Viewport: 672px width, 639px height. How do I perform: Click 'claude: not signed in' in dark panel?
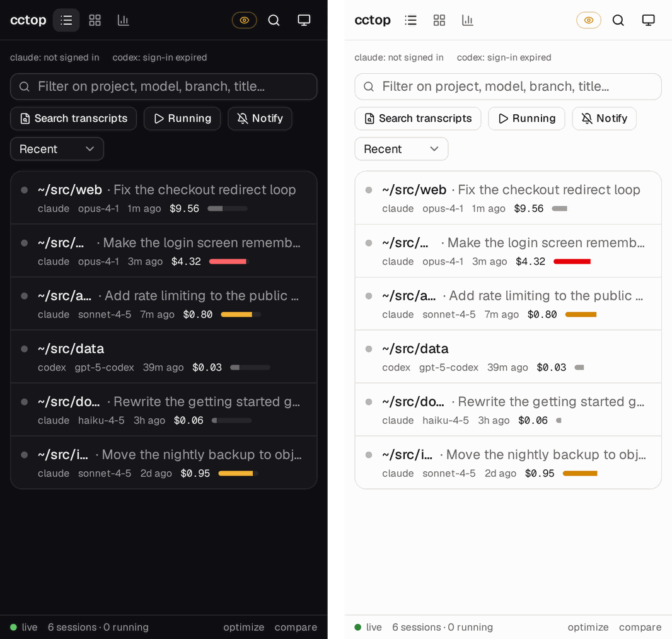pyautogui.click(x=54, y=57)
